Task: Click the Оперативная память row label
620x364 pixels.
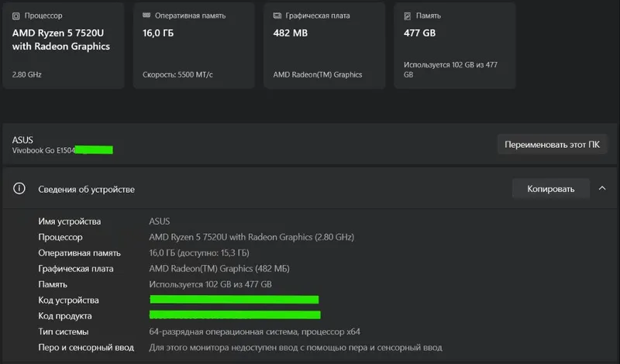Action: 80,253
